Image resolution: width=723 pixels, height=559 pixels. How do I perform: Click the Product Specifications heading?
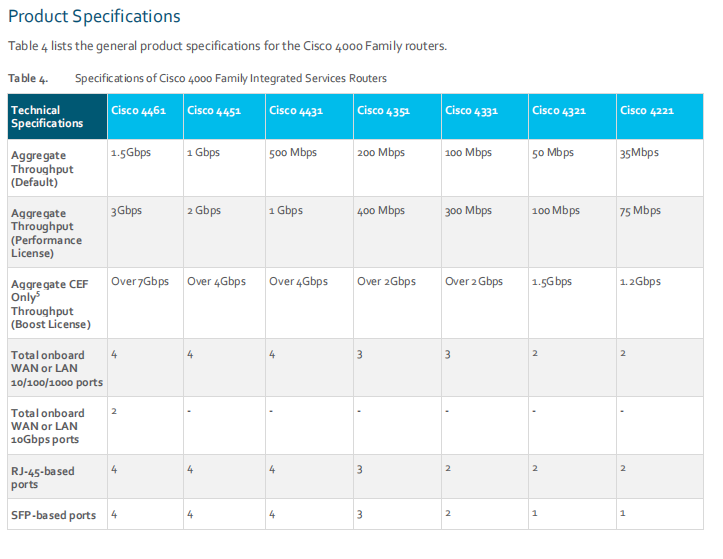pyautogui.click(x=94, y=17)
